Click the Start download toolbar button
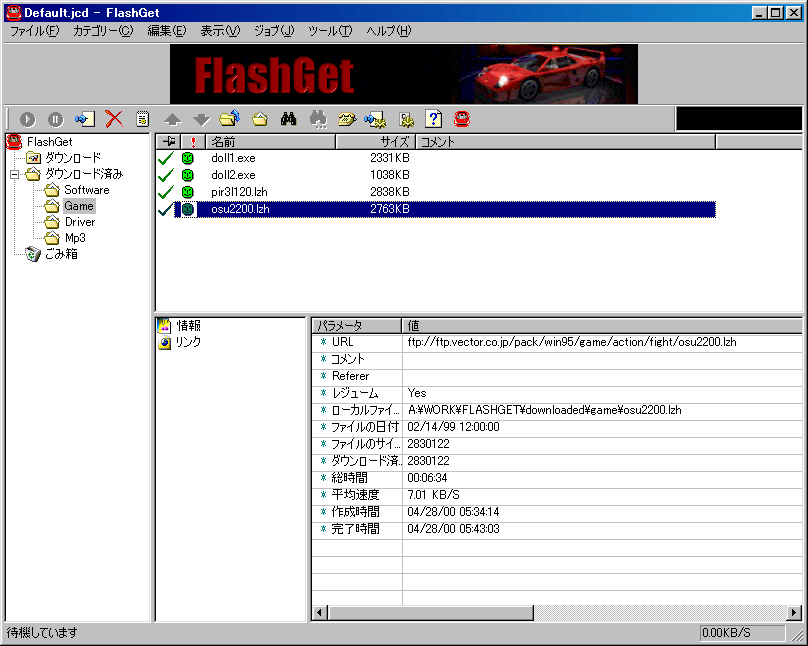This screenshot has width=808, height=646. click(x=28, y=120)
